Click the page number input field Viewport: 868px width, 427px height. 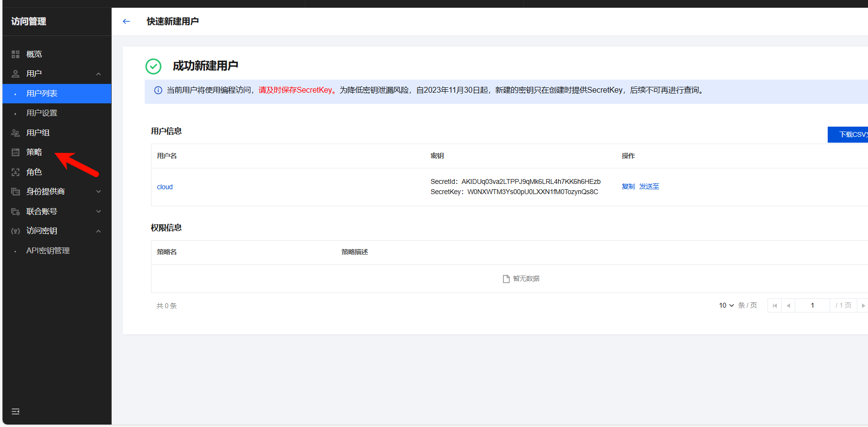pyautogui.click(x=812, y=305)
